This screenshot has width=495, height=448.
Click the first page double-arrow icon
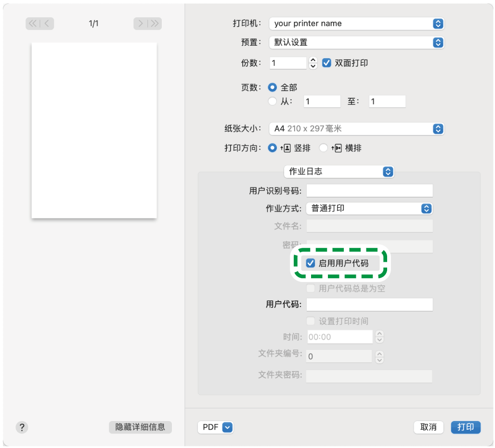click(x=32, y=23)
